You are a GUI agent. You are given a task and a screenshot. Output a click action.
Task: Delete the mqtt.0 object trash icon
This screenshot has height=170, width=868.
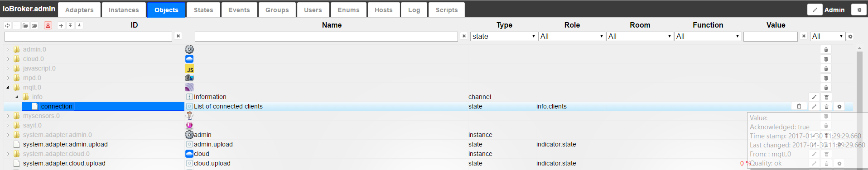tap(826, 88)
